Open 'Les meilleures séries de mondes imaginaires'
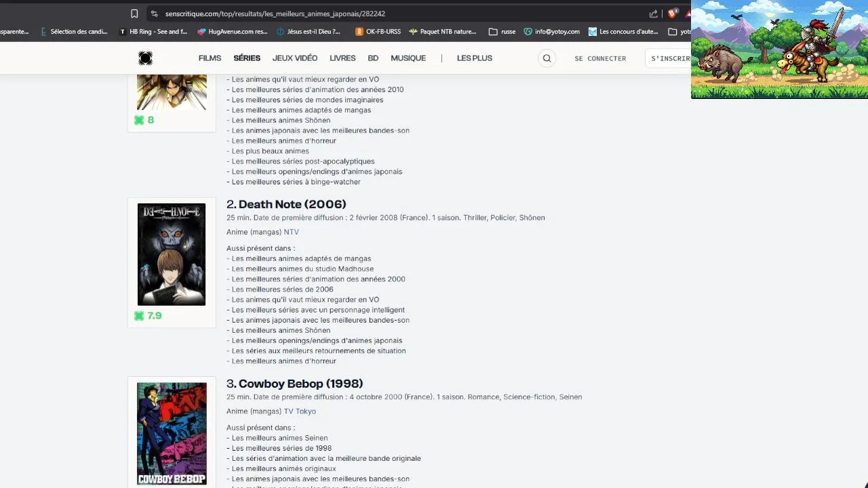This screenshot has height=488, width=868. (307, 100)
